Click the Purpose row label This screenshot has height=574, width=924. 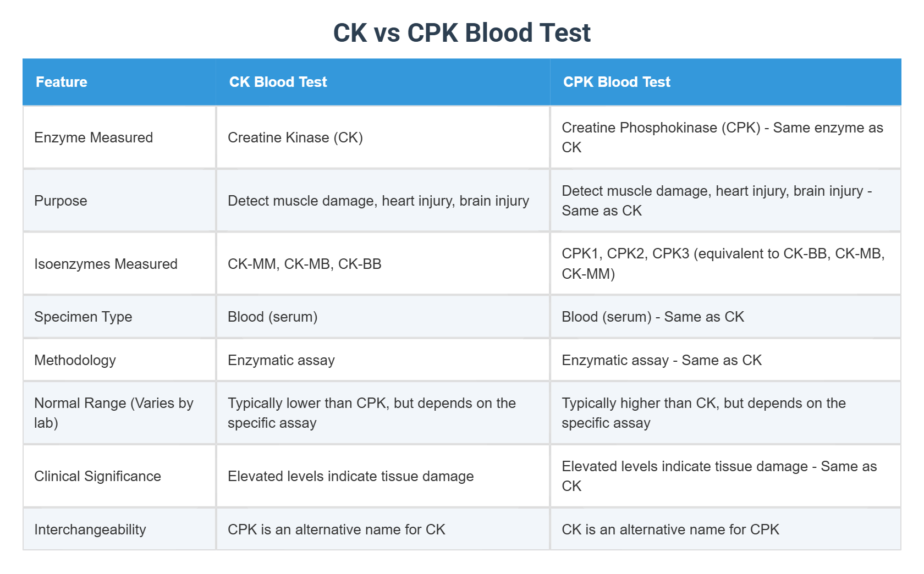(119, 201)
